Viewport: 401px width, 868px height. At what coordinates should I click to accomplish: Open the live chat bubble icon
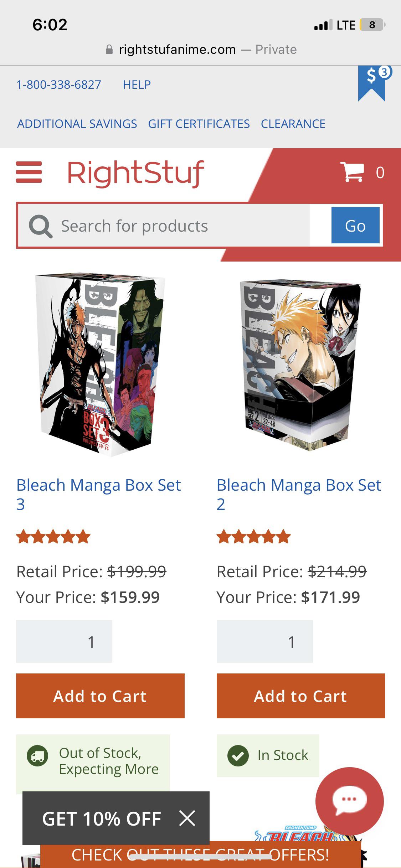click(x=350, y=801)
